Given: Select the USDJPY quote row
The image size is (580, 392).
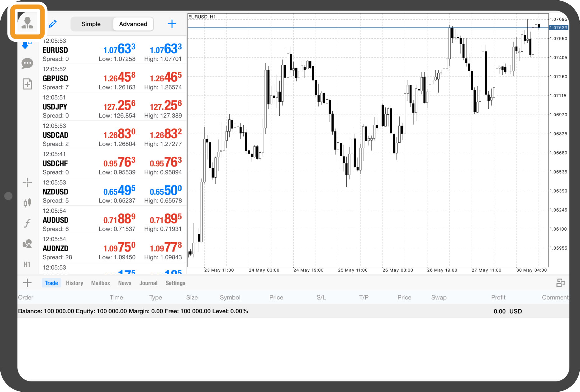Looking at the screenshot, I should coord(112,107).
